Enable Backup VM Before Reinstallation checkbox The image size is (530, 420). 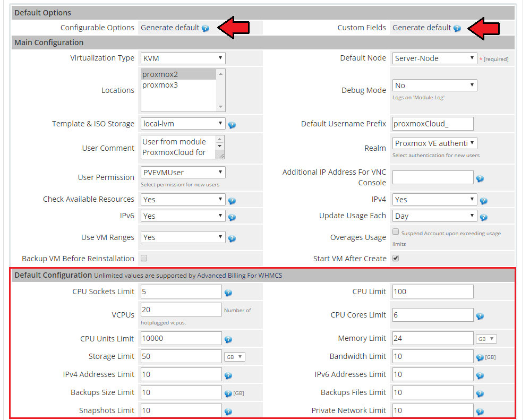pyautogui.click(x=144, y=258)
